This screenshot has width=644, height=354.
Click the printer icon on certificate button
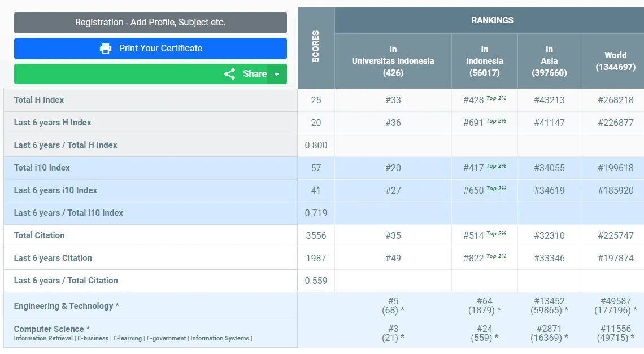[x=106, y=49]
